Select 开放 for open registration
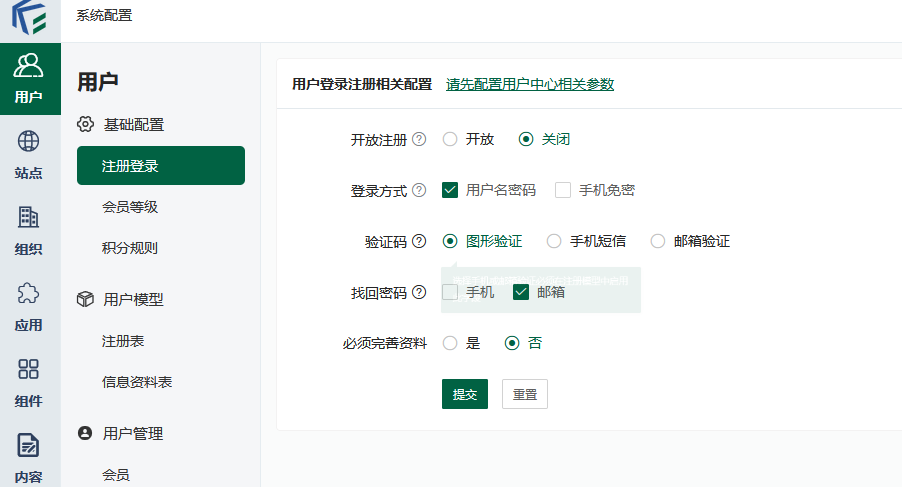Screen dimensions: 902x487 pyautogui.click(x=450, y=139)
